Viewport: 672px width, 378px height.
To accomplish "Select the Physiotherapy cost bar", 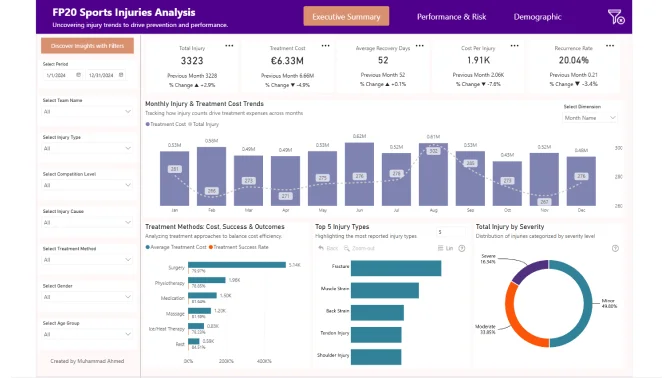I will [x=207, y=280].
